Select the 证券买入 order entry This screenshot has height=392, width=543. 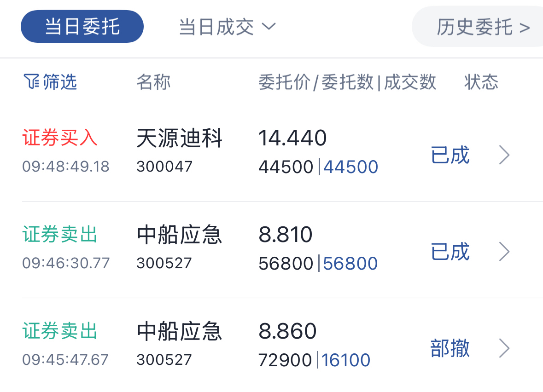(60, 138)
